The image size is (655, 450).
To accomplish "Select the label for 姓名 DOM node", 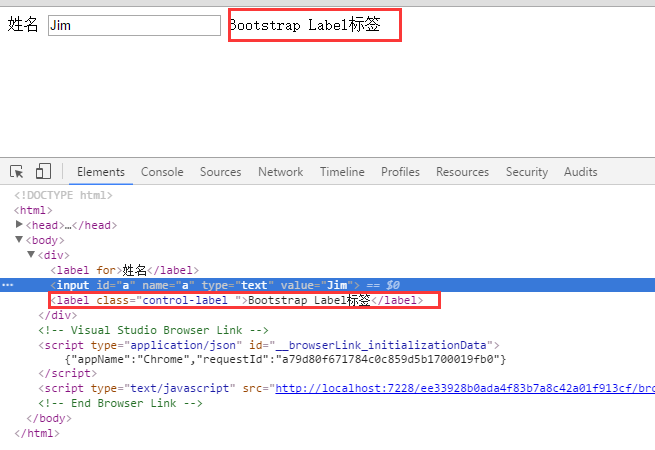I will (x=124, y=270).
